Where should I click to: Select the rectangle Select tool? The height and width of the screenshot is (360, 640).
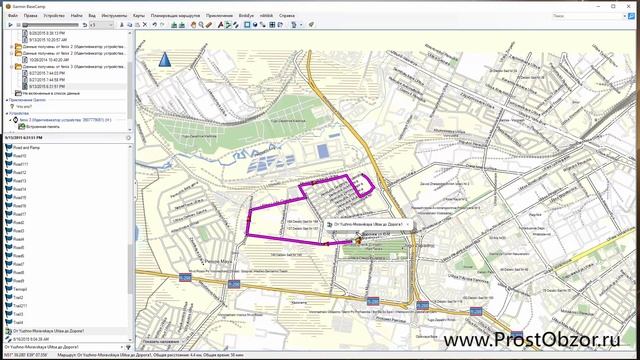click(x=247, y=25)
